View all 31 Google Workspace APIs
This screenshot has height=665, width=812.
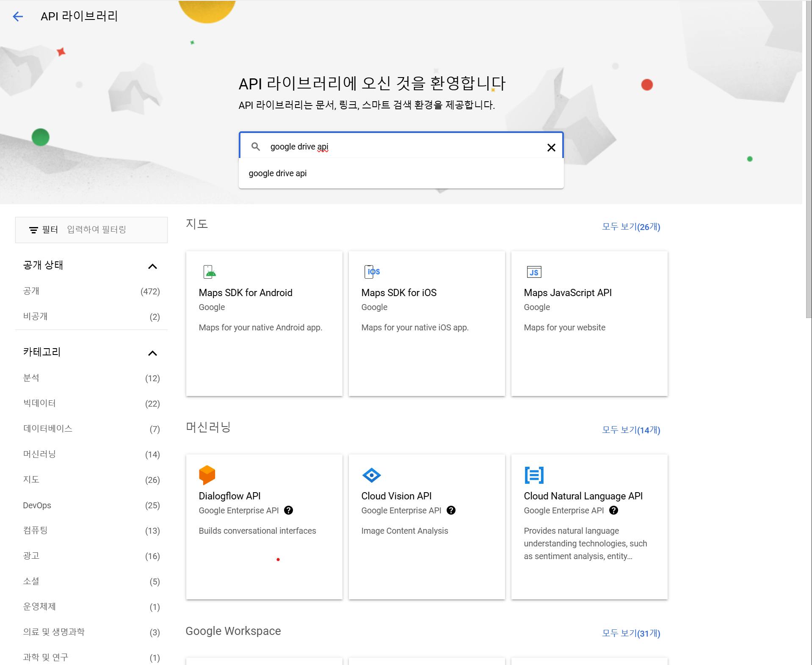pos(631,633)
